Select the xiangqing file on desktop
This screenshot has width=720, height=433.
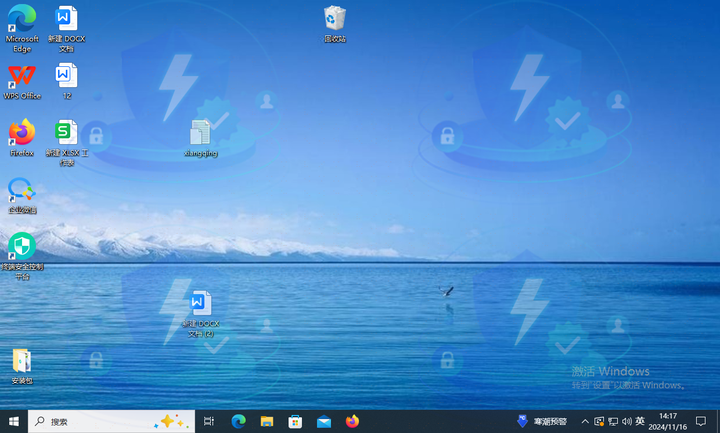pyautogui.click(x=200, y=133)
